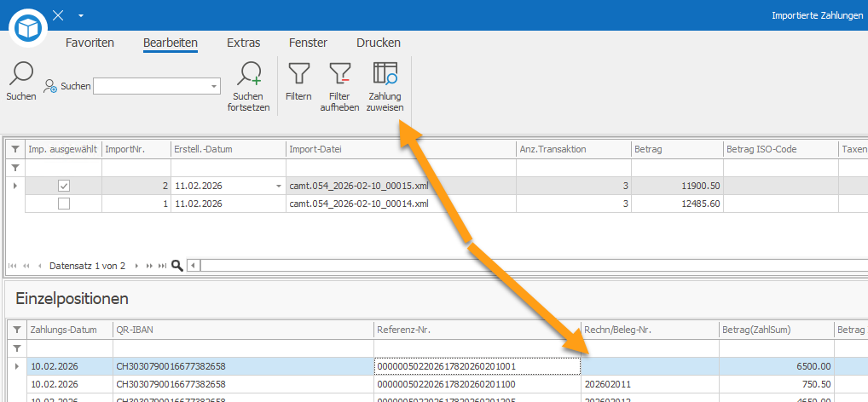
Task: Click QR-IBAN column header
Action: 244,330
